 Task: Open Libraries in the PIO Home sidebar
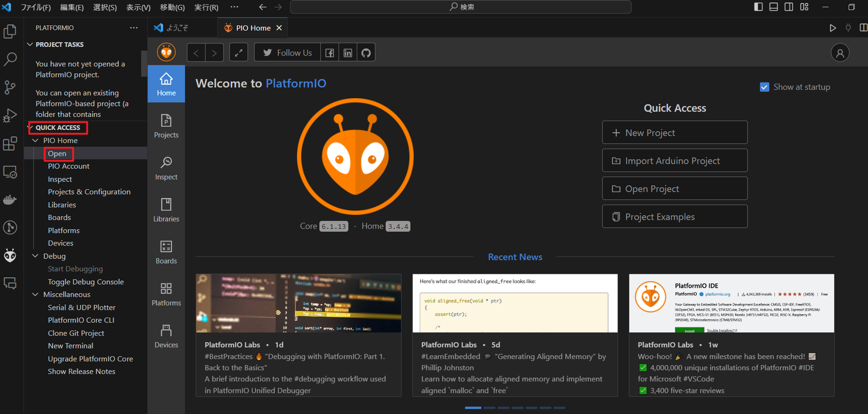166,210
